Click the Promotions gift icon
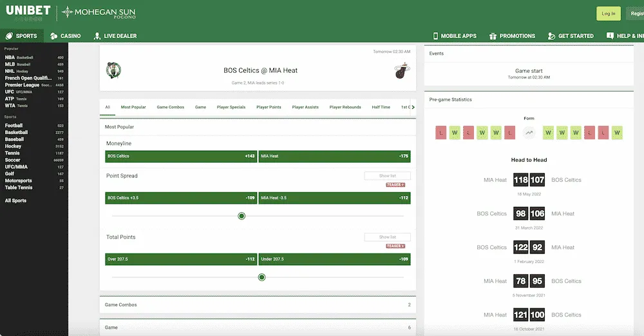 click(x=493, y=36)
